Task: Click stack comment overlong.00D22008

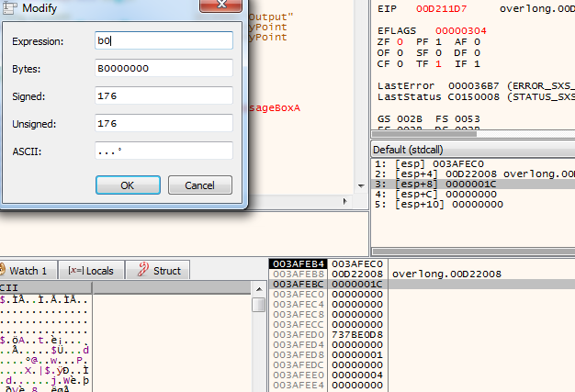Action: tap(446, 274)
